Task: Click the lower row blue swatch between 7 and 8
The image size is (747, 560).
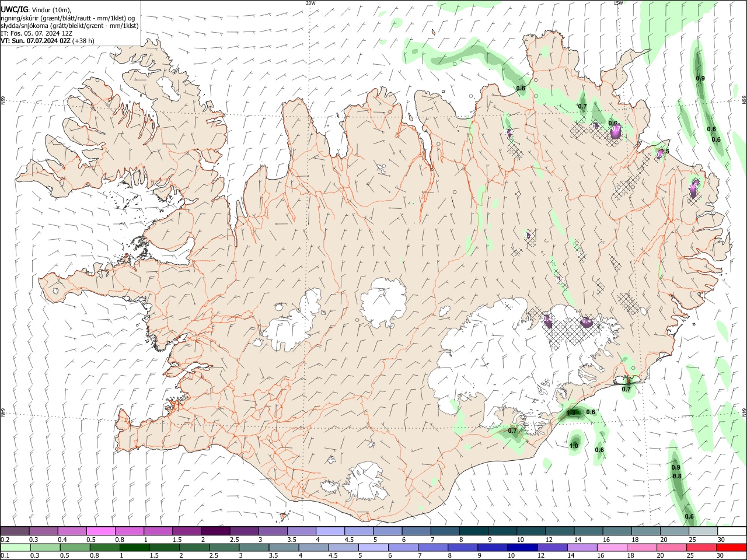Action: (432, 548)
